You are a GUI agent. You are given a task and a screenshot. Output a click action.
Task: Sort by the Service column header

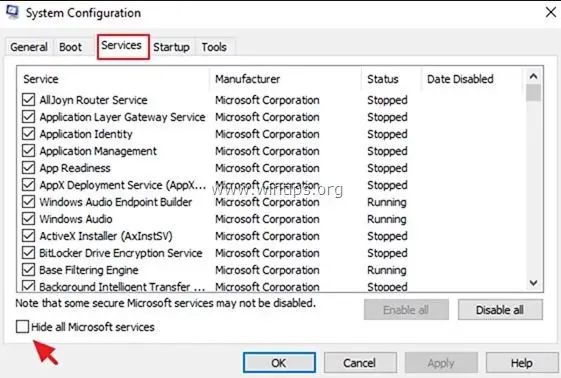click(x=41, y=79)
